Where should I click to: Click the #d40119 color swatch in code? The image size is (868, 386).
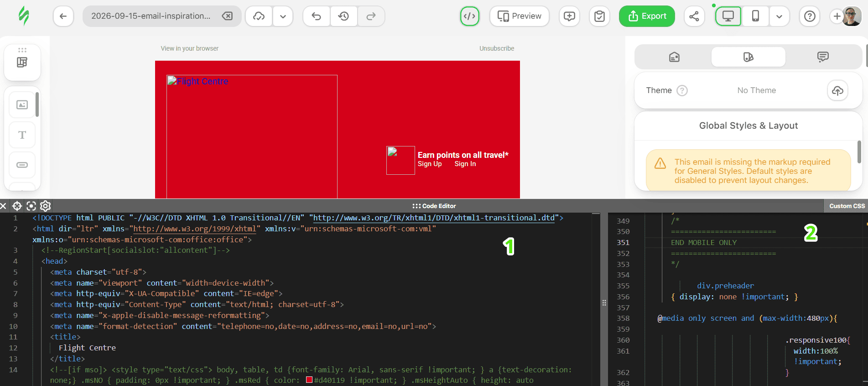309,380
